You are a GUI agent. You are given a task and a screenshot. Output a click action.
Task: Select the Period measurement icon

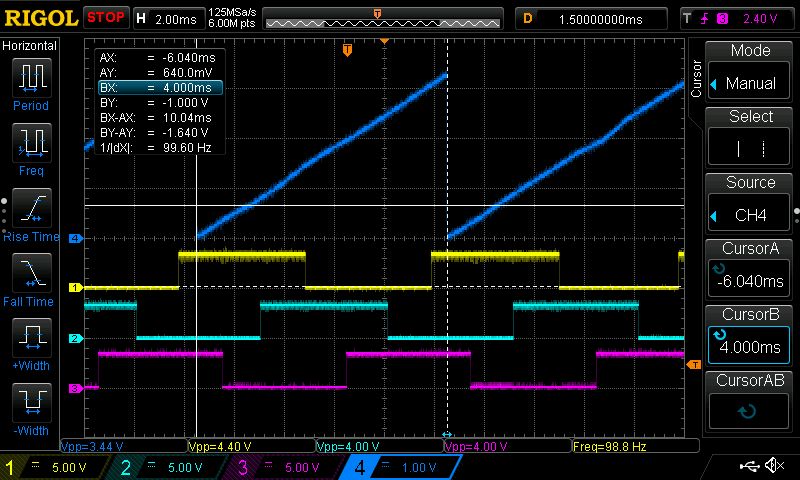point(32,78)
